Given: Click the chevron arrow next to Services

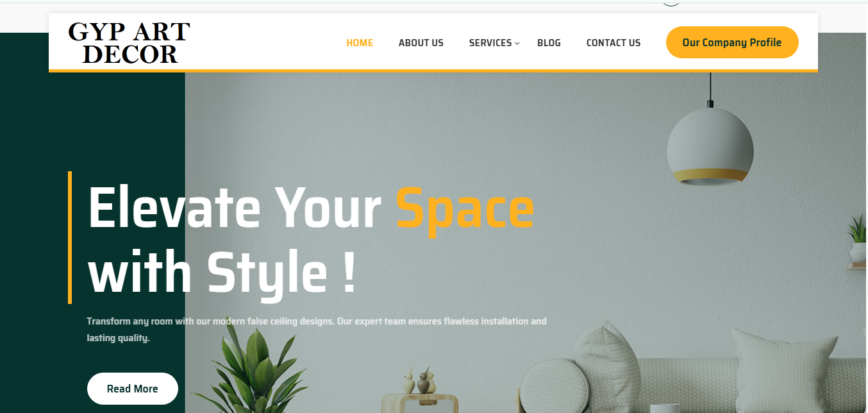Looking at the screenshot, I should (517, 43).
